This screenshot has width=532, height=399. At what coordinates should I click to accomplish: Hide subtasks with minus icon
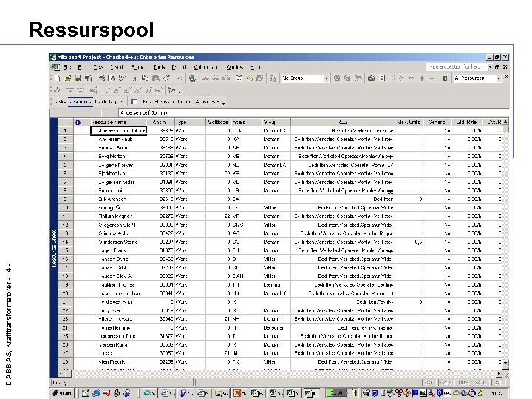click(432, 78)
